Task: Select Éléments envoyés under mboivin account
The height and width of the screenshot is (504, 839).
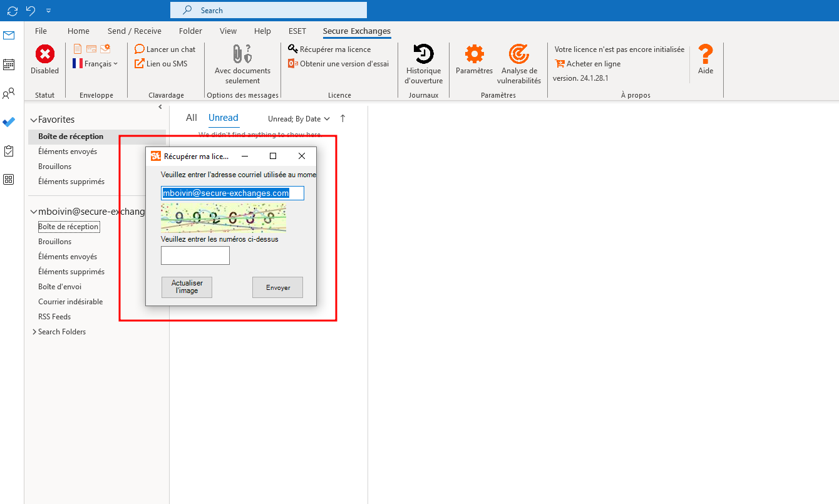Action: point(68,257)
